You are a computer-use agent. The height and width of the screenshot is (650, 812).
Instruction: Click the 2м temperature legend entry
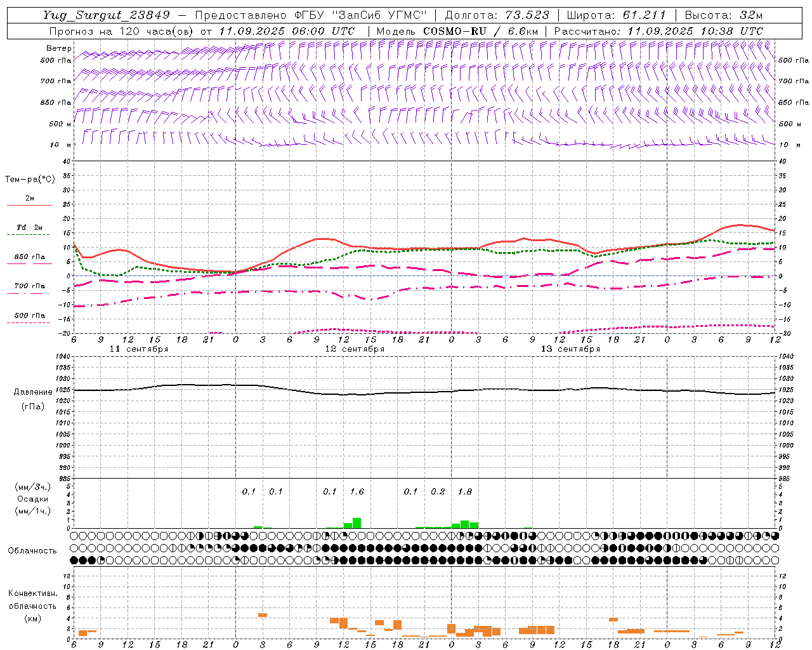[x=30, y=198]
